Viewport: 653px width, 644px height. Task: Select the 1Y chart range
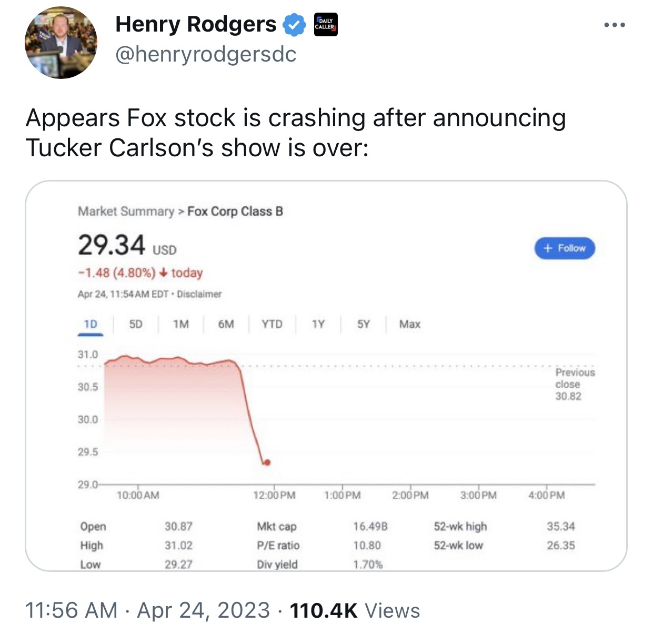click(x=318, y=324)
